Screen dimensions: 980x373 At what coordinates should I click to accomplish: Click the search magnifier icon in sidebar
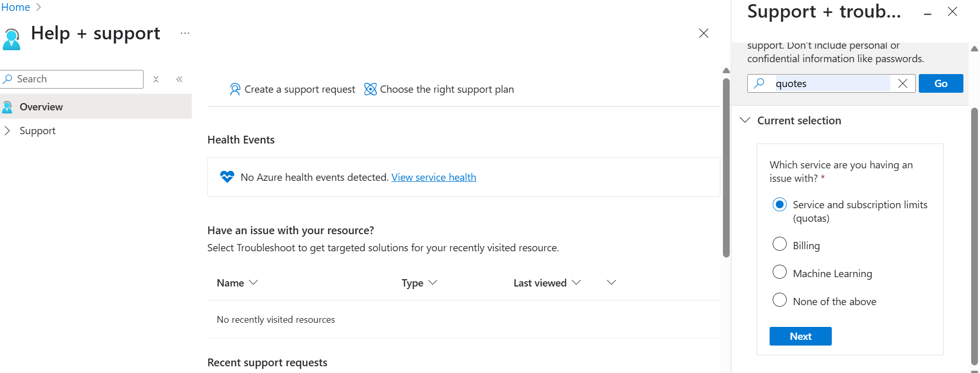[8, 79]
